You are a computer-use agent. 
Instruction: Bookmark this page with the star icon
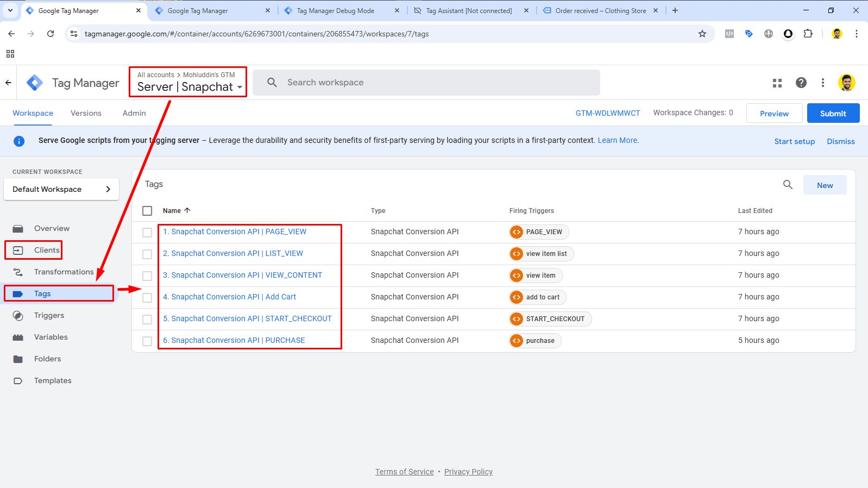702,34
